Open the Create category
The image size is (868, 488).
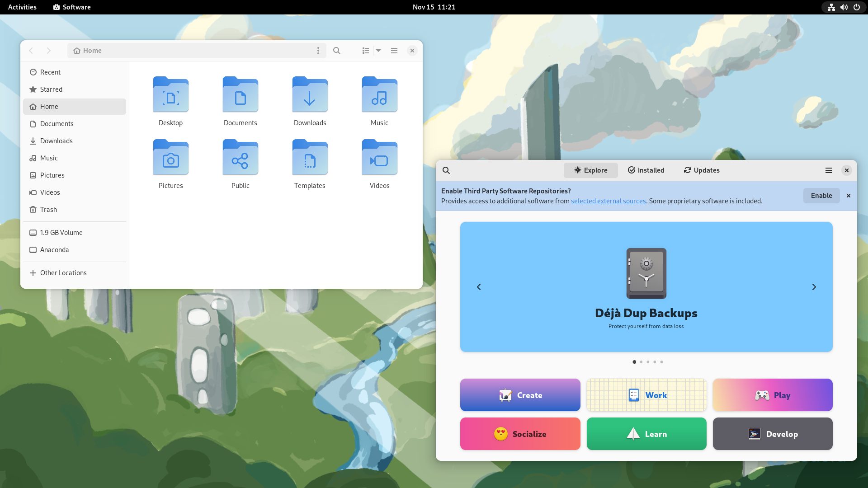coord(520,395)
